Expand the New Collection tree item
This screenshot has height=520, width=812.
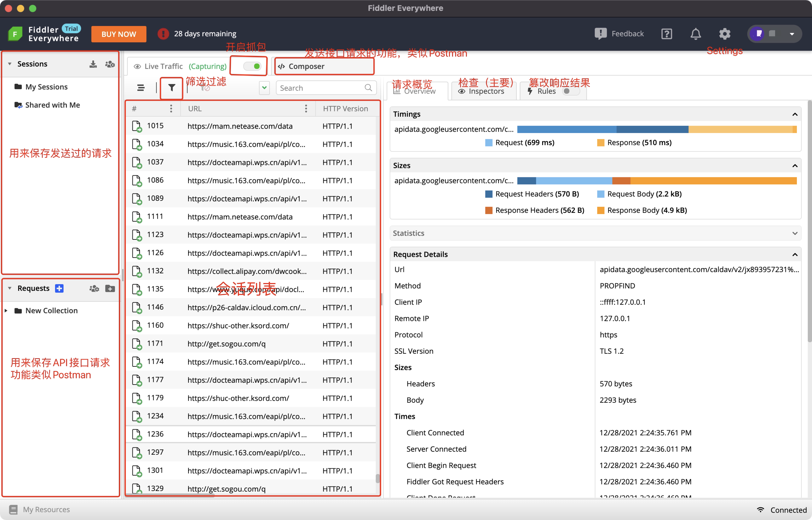click(6, 311)
